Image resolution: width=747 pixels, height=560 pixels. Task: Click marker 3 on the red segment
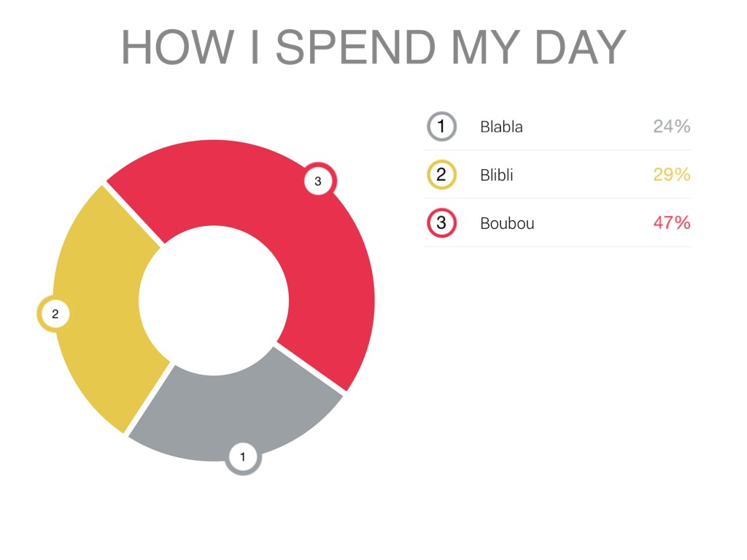318,181
